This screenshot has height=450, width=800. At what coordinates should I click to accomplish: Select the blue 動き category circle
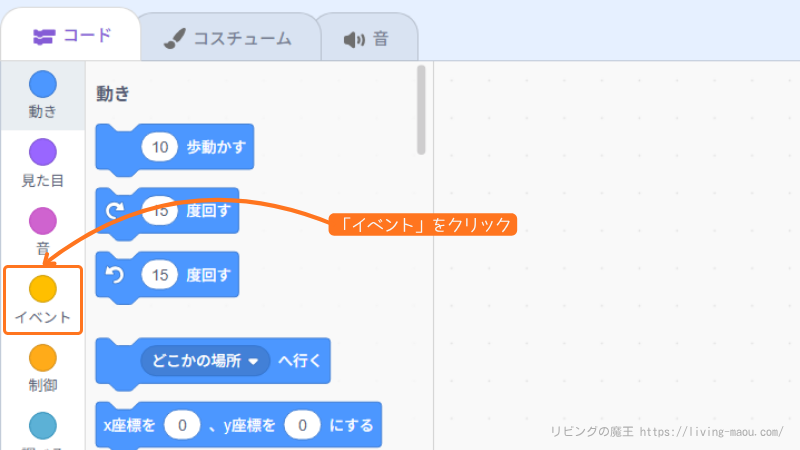point(42,84)
